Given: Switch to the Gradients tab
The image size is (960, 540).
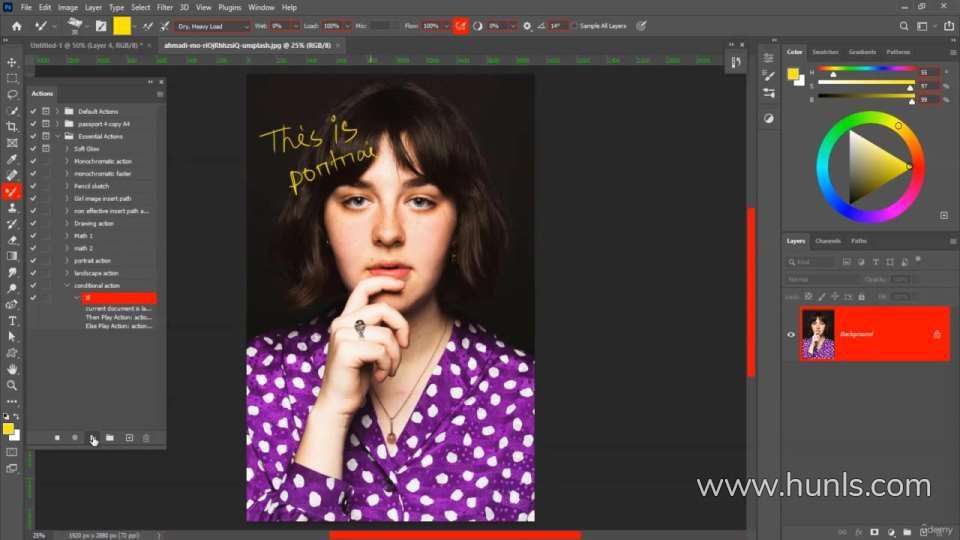Looking at the screenshot, I should (x=862, y=52).
